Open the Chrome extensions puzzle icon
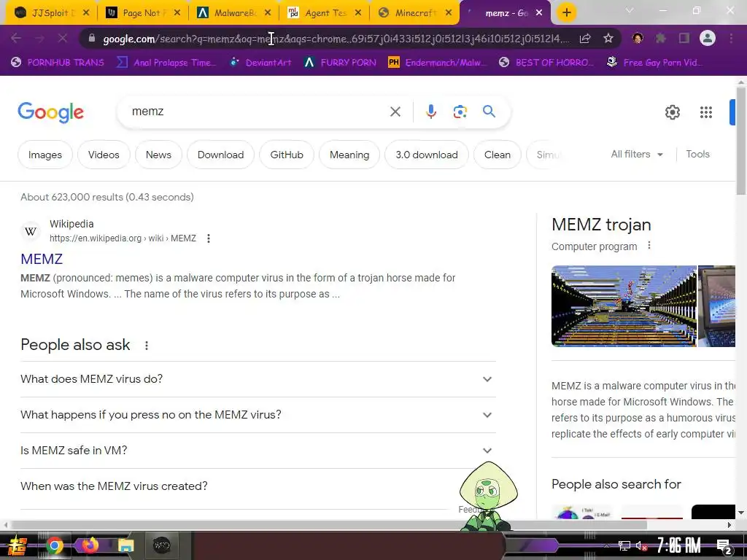 660,38
